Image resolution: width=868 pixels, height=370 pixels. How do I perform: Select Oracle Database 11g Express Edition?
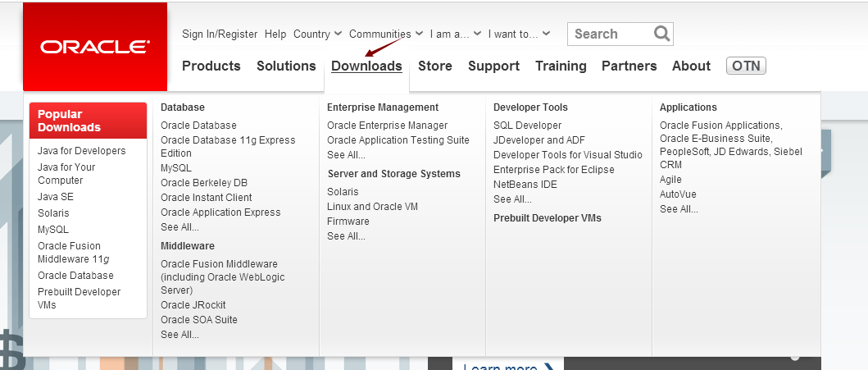[228, 146]
